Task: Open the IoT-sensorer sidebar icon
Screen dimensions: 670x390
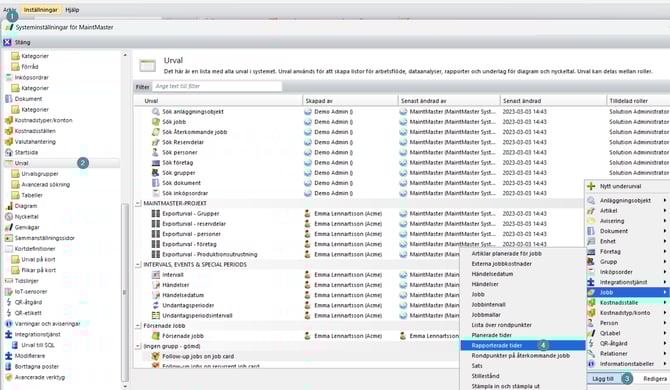Action: pyautogui.click(x=8, y=291)
